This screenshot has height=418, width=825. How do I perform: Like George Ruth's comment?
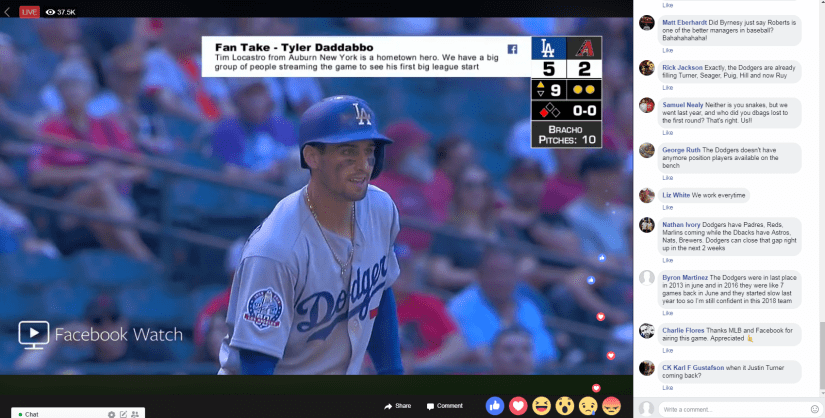coord(667,178)
